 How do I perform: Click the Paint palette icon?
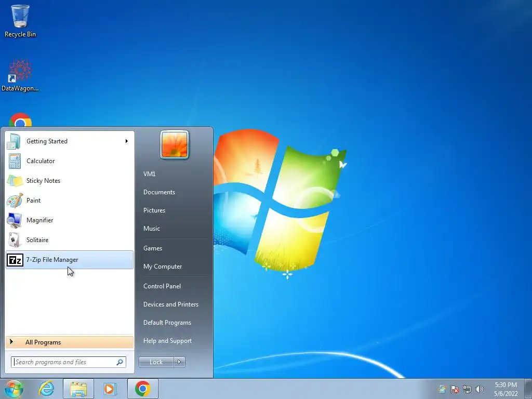point(15,201)
